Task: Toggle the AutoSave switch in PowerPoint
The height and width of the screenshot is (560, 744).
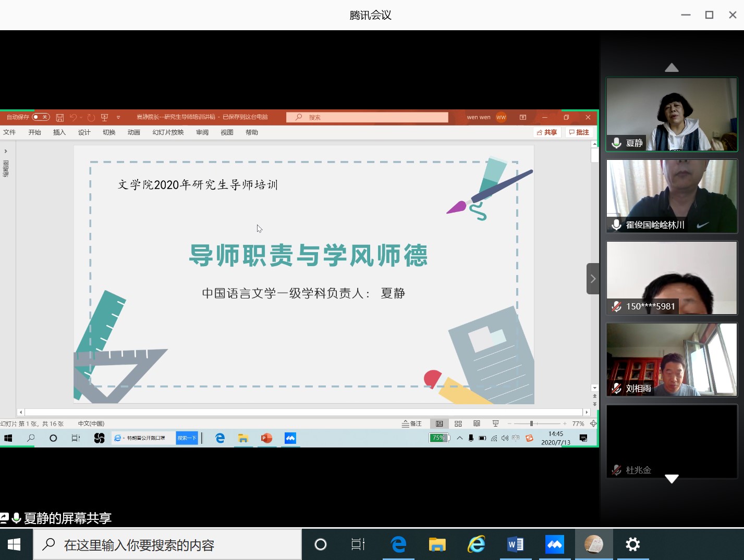Action: (x=41, y=117)
